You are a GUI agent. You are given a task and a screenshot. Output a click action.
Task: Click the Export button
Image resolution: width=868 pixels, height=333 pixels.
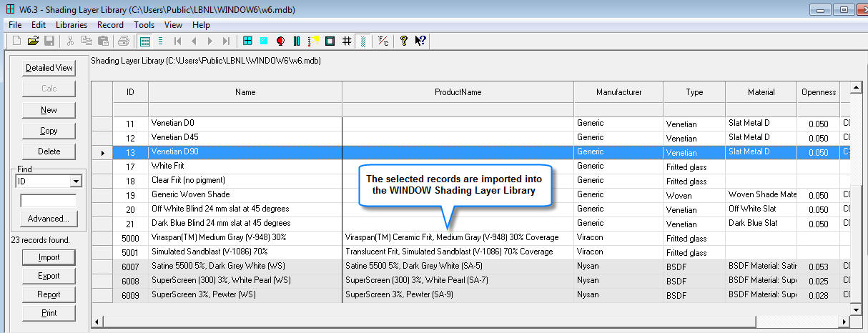(x=49, y=276)
